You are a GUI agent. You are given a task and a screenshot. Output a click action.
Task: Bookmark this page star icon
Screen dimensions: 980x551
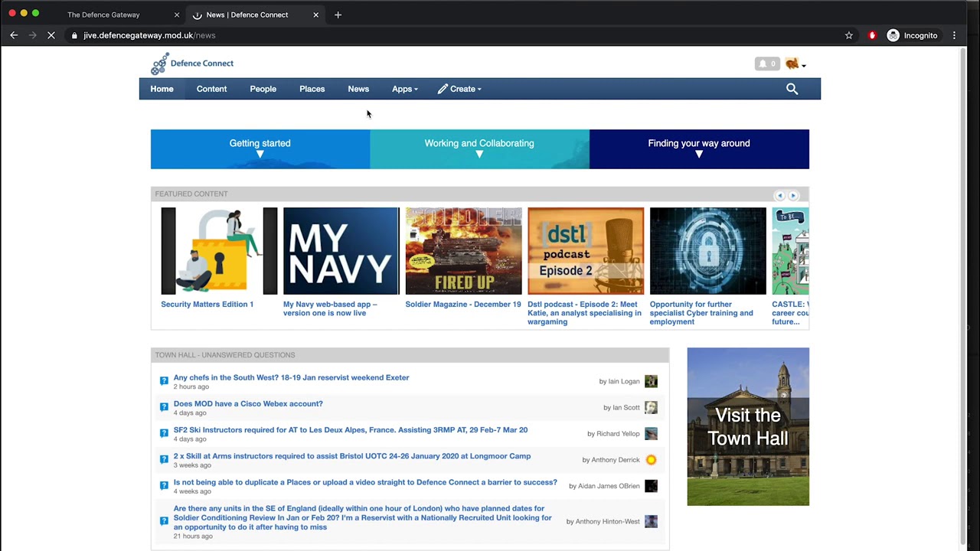click(x=848, y=35)
